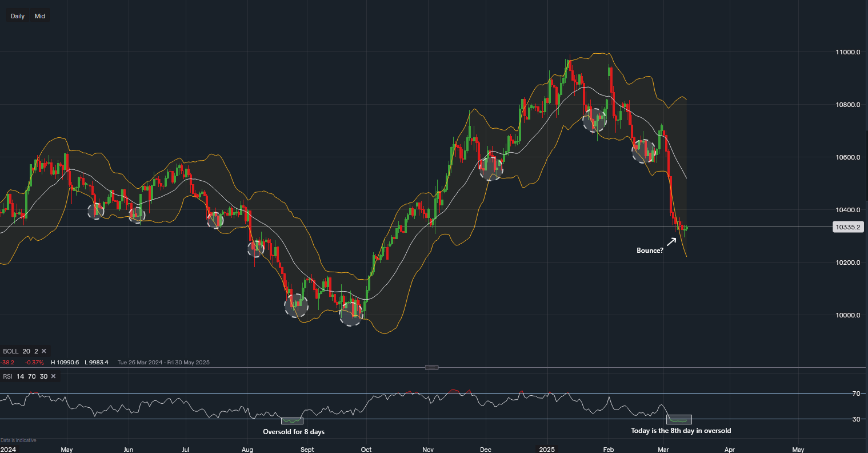Click the RSI oversold highlight box near September
868x453 pixels.
click(x=292, y=421)
